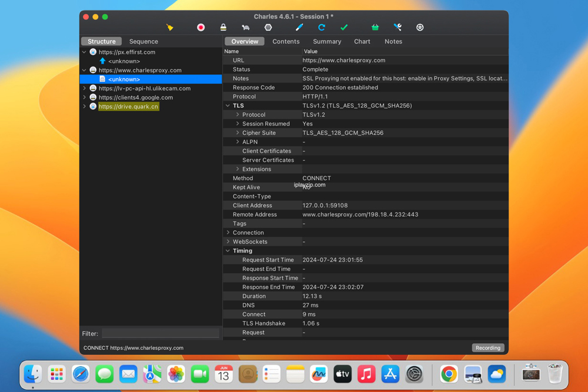Expand the Protocol row under TLS
This screenshot has width=588, height=392.
238,115
